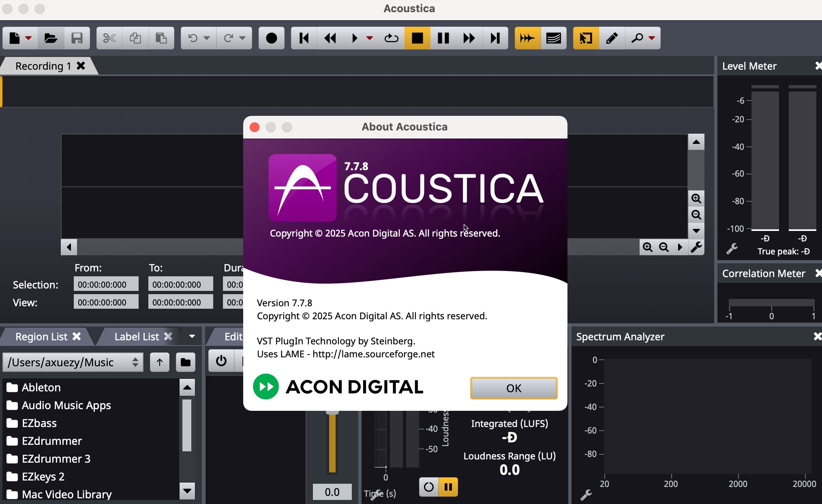Viewport: 822px width, 504px height.
Task: Click the Play button
Action: pos(354,38)
